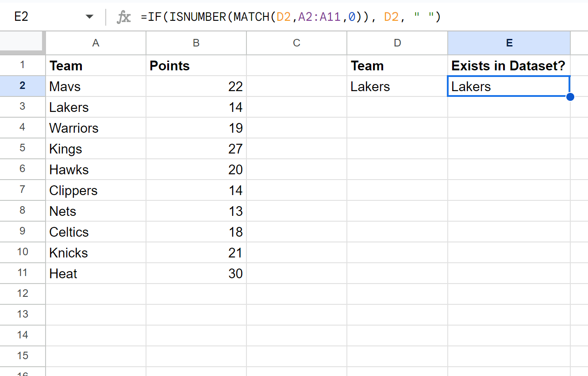Click the Heat team cell
Viewport: 588px width, 376px height.
pyautogui.click(x=96, y=273)
